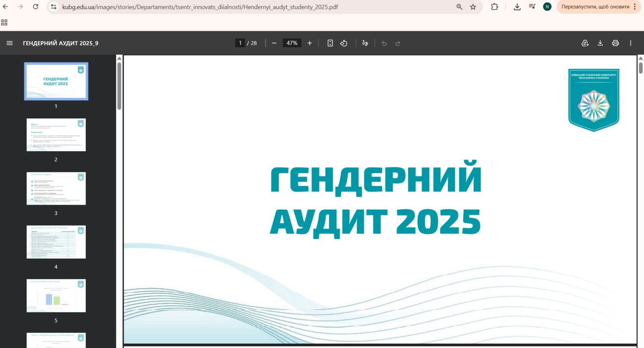This screenshot has height=348, width=644.
Task: Save PDF to Google Drive
Action: point(585,43)
